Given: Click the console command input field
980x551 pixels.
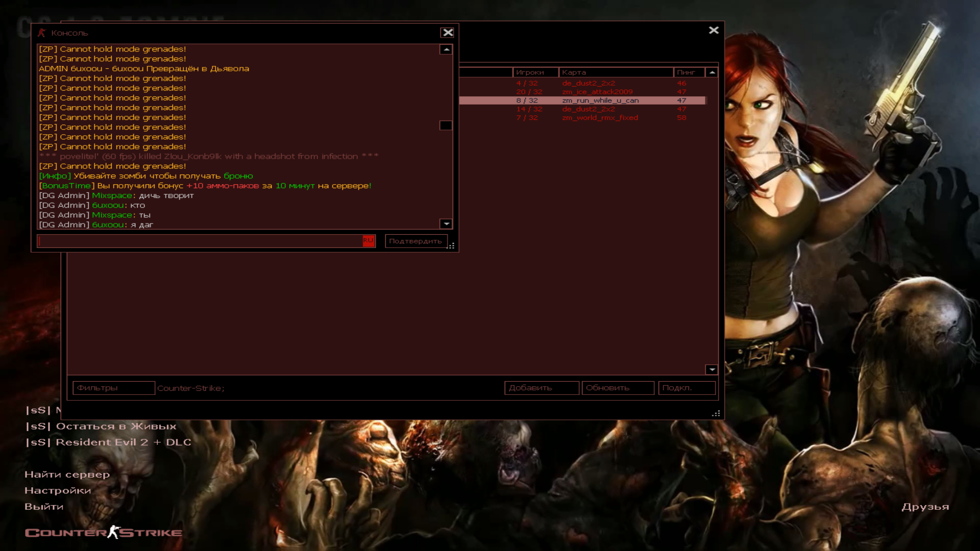Looking at the screenshot, I should click(x=199, y=241).
